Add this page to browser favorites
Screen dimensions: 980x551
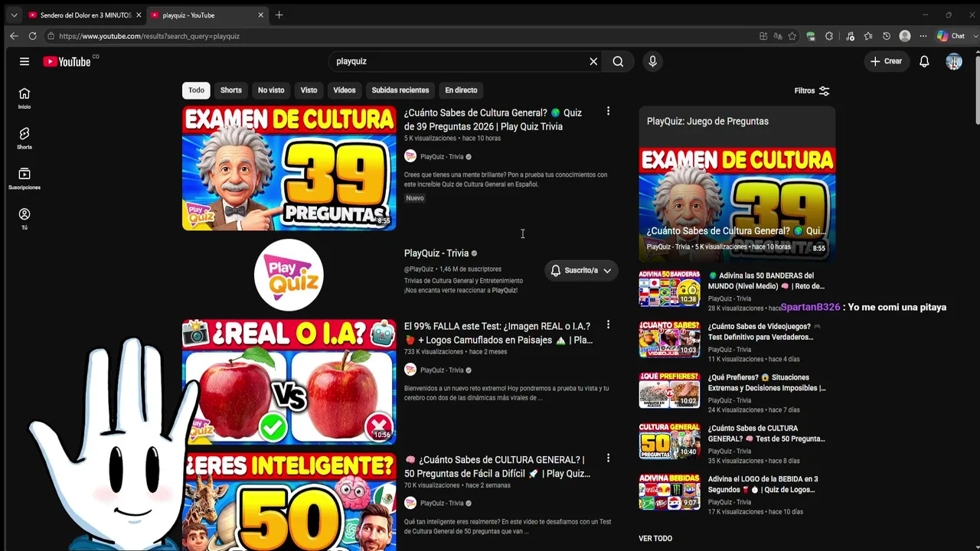pos(792,36)
